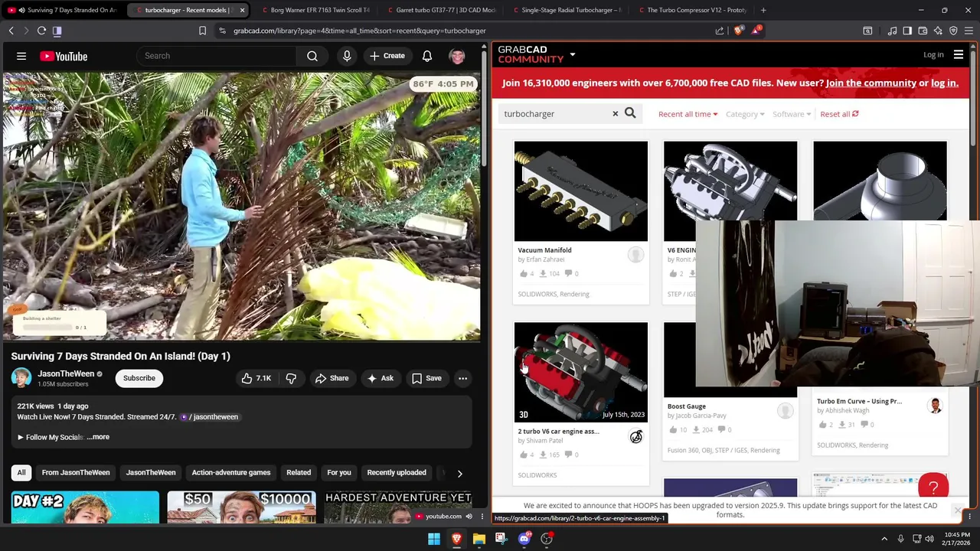Viewport: 980px width, 551px height.
Task: Open GrabCAD hamburger menu
Action: pos(959,55)
